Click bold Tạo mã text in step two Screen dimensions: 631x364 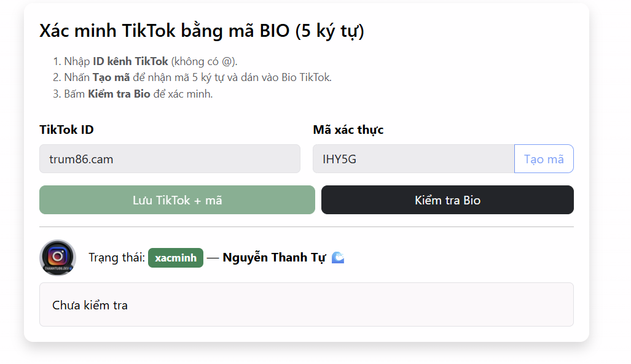[111, 77]
